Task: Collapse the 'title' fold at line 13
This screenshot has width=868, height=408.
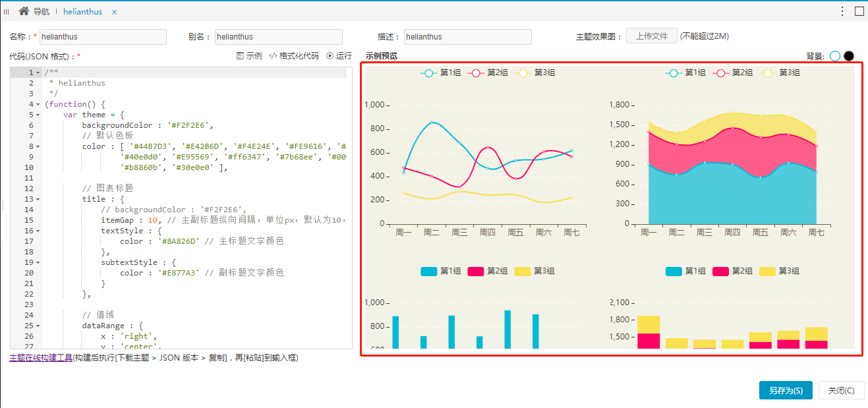Action: click(38, 199)
